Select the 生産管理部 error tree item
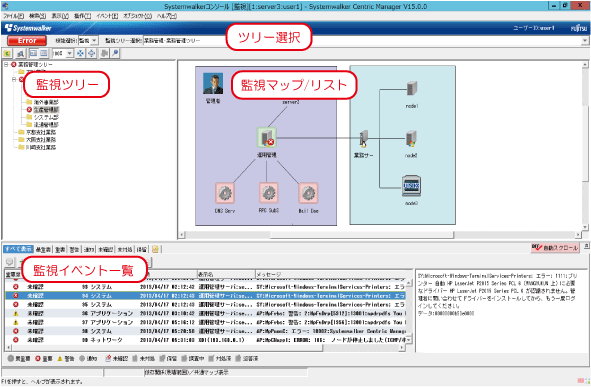 coord(46,110)
